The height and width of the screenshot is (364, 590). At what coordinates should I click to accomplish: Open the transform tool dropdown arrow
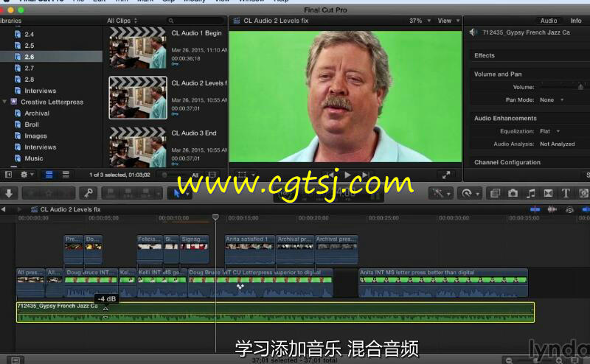(x=253, y=175)
